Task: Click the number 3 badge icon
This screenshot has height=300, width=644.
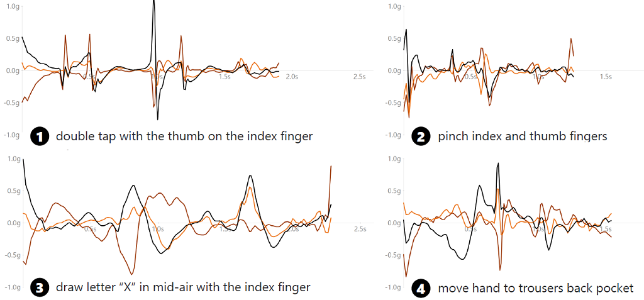Action: [x=40, y=288]
